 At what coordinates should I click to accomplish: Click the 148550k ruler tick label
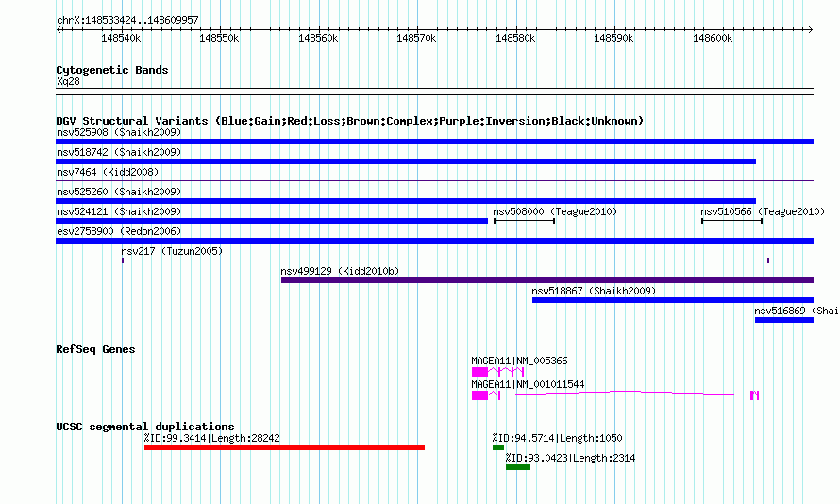[219, 38]
